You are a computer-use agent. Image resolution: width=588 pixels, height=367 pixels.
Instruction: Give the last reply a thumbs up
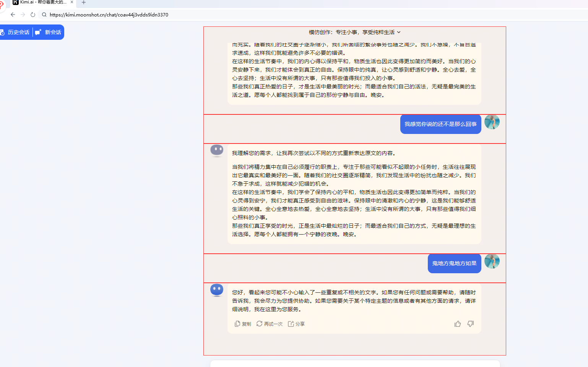(458, 324)
